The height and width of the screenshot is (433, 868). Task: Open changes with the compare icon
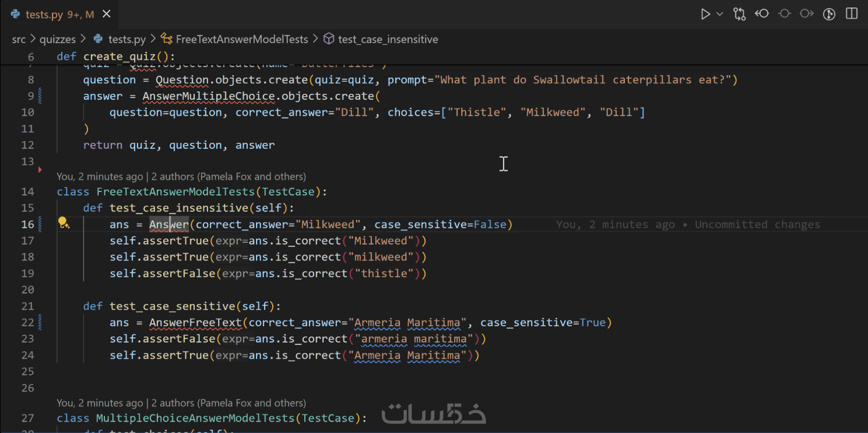(x=740, y=15)
